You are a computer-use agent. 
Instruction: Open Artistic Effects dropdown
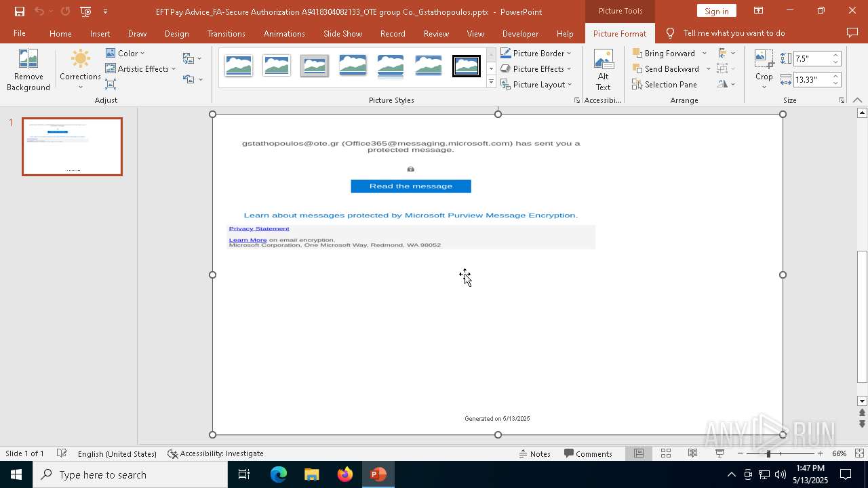tap(140, 68)
